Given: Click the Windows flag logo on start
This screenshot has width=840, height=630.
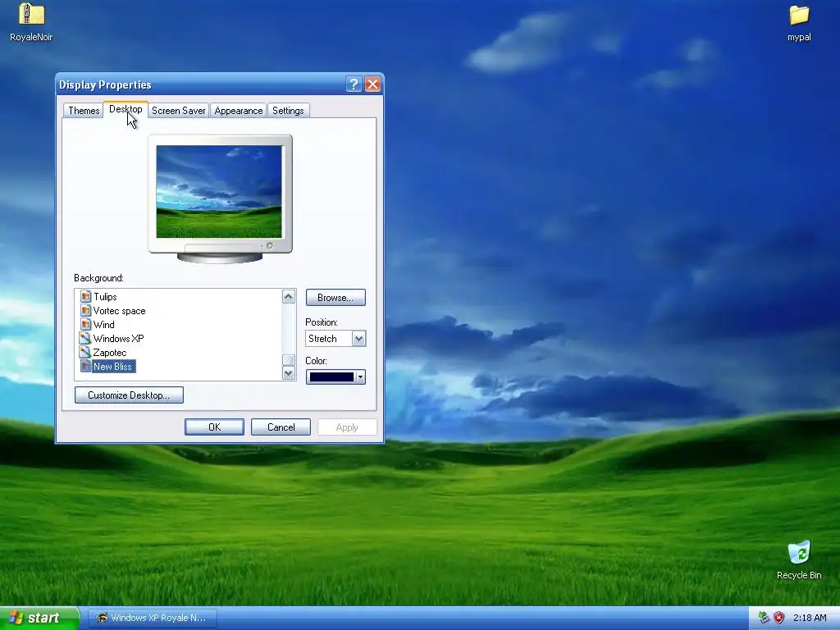Looking at the screenshot, I should (16, 618).
